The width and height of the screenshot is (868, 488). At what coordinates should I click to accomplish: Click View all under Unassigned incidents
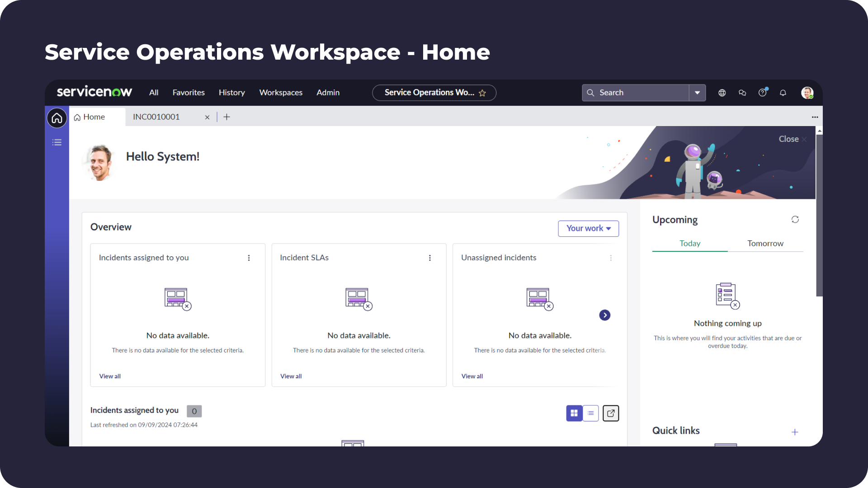click(472, 375)
